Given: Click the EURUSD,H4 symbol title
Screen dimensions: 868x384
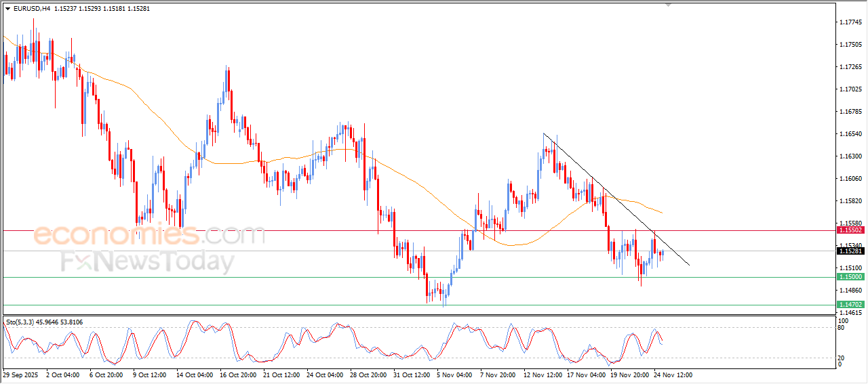Looking at the screenshot, I should (31, 9).
